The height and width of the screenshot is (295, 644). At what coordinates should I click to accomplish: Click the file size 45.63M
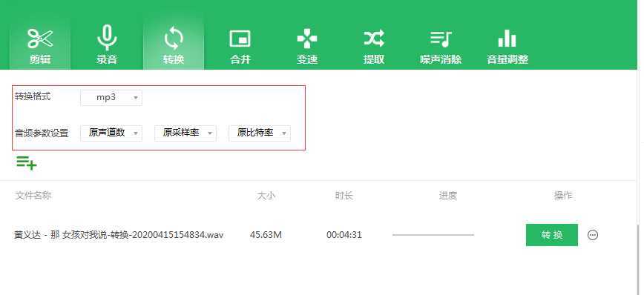click(x=266, y=235)
